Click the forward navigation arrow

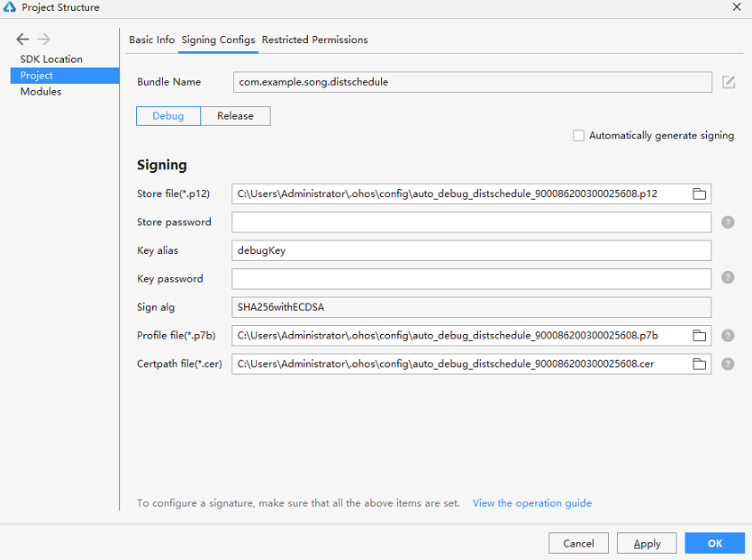click(43, 39)
